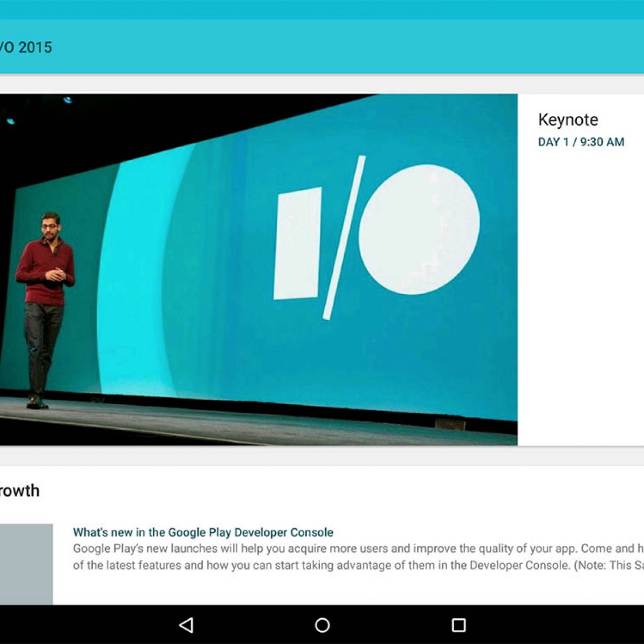Open the gray session thumbnail under Growth
The width and height of the screenshot is (644, 644).
pyautogui.click(x=26, y=563)
